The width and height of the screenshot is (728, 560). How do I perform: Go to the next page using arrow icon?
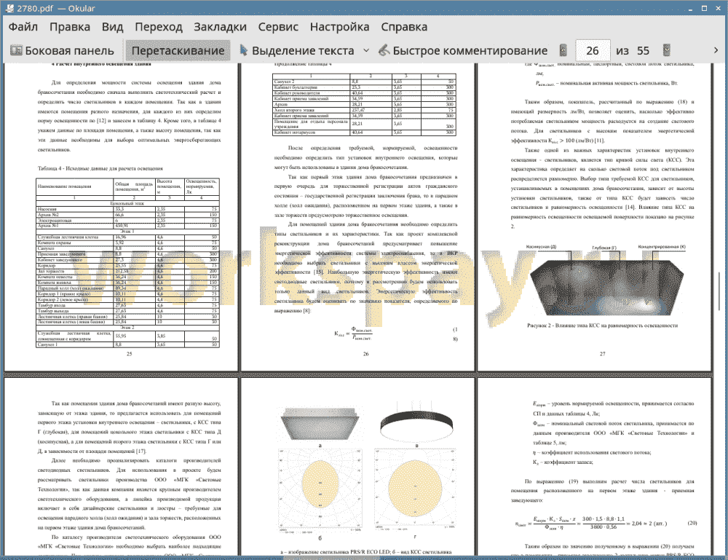click(x=667, y=50)
